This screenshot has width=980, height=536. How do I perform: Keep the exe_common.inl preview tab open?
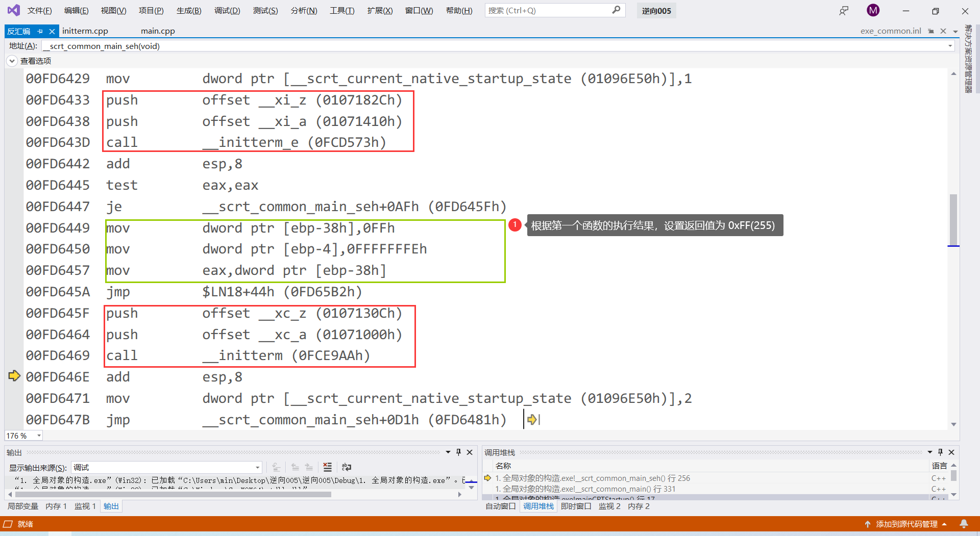(931, 31)
